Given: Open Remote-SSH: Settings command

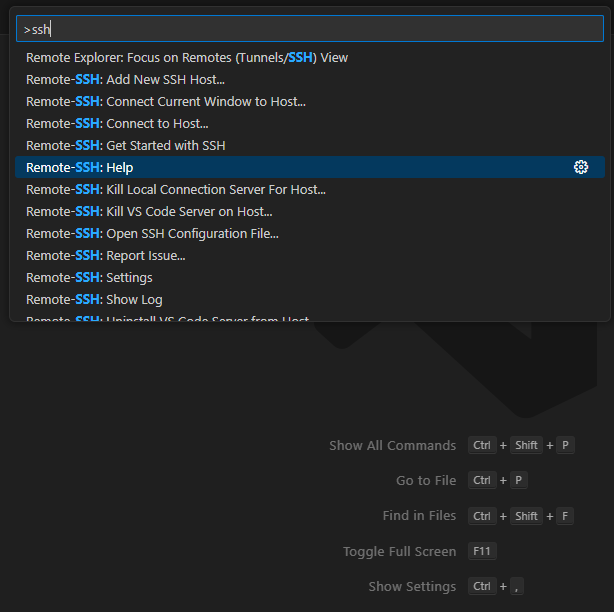Looking at the screenshot, I should point(310,277).
